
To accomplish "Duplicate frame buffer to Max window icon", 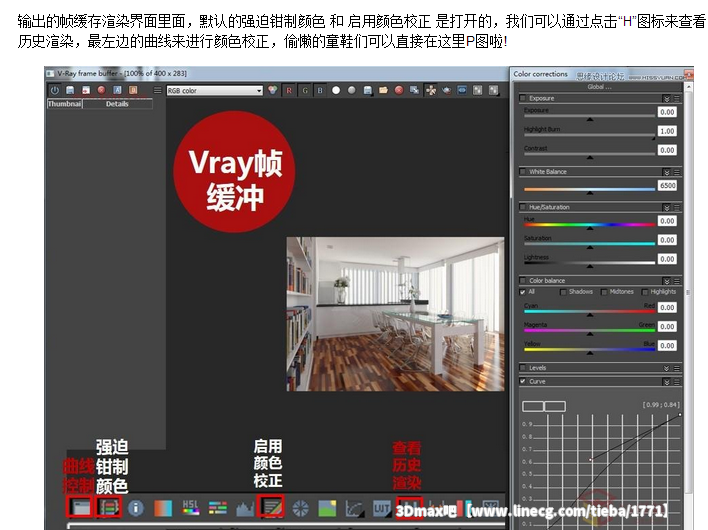I will click(415, 90).
